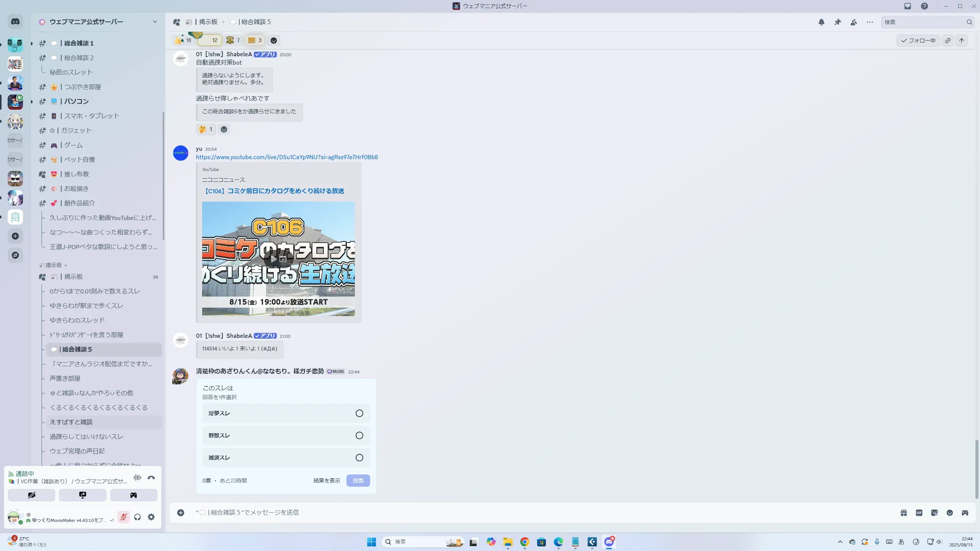Click 結果を表示 on the poll
This screenshot has height=551, width=980.
pos(327,481)
